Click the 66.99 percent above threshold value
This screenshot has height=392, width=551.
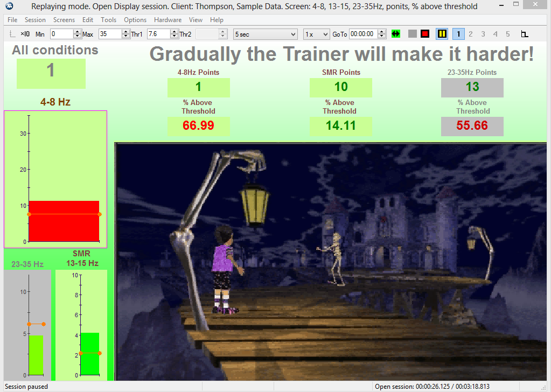coord(199,126)
